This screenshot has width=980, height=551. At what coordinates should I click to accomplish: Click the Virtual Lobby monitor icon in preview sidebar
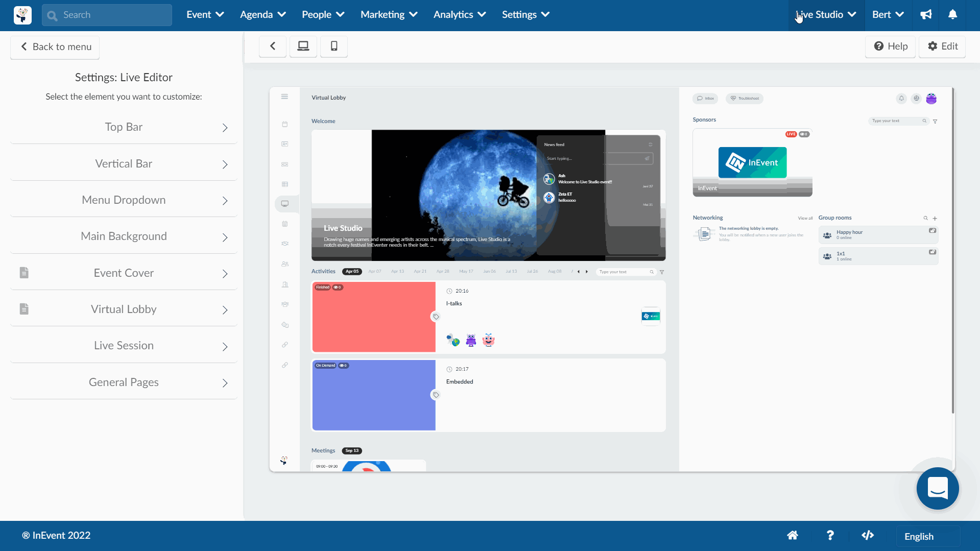point(285,204)
